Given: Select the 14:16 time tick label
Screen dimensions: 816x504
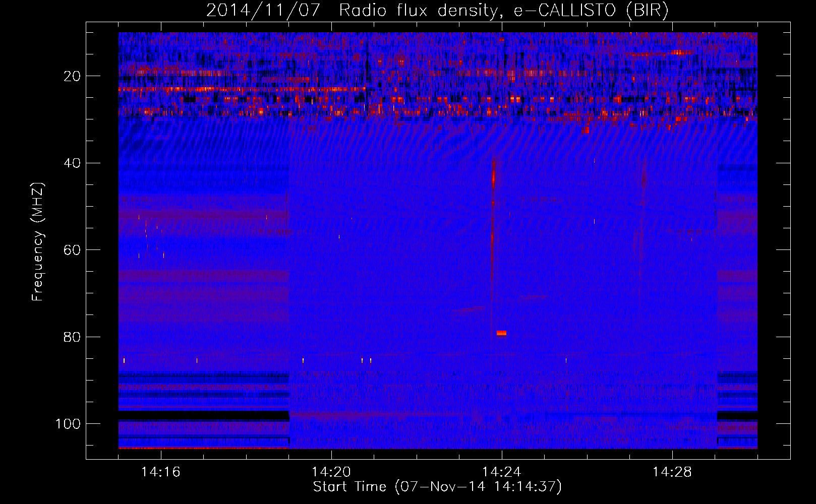Looking at the screenshot, I should tap(161, 472).
